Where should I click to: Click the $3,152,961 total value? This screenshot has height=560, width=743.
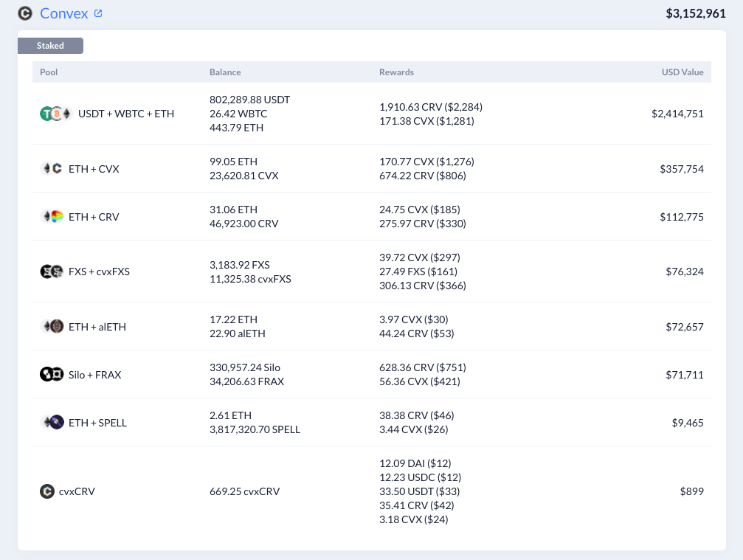point(696,13)
